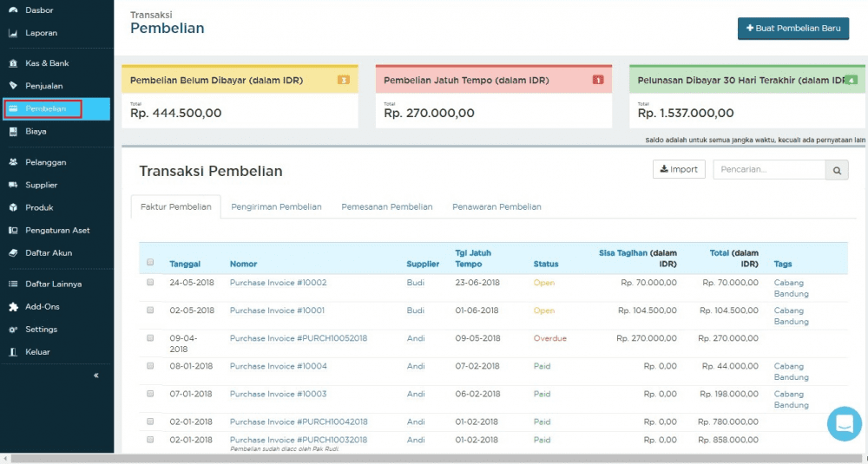Screen dimensions: 868x464
Task: Check the box for Purchase Invoice #10002
Action: (150, 283)
